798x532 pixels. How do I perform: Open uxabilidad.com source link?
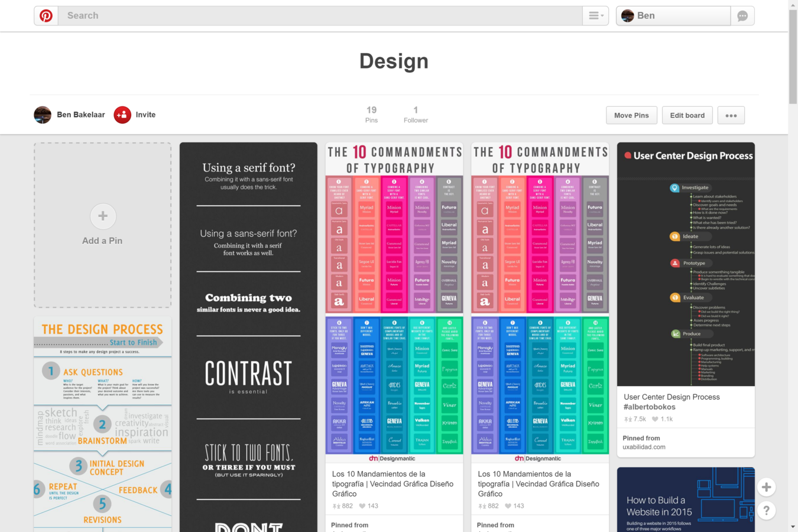(644, 447)
